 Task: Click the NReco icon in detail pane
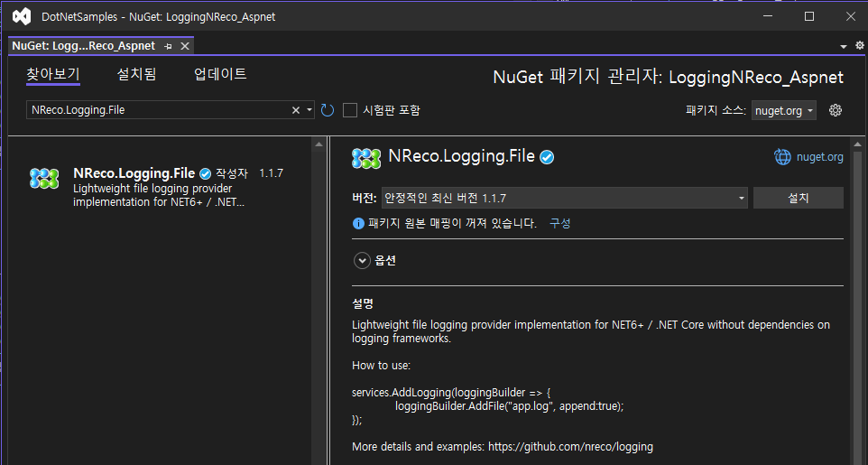tap(366, 159)
